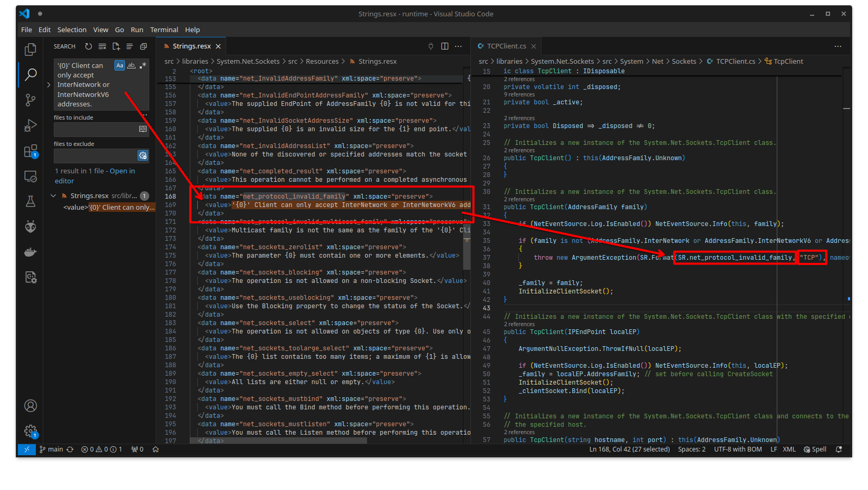Toggle more search details ellipsis
Image resolution: width=868 pixels, height=490 pixels.
coord(144,114)
